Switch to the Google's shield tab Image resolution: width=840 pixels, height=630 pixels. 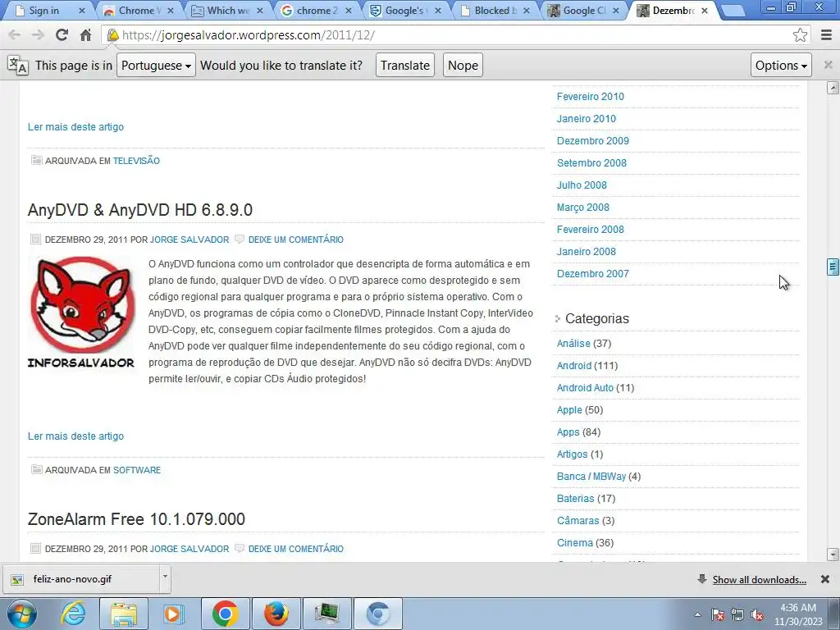pos(405,10)
